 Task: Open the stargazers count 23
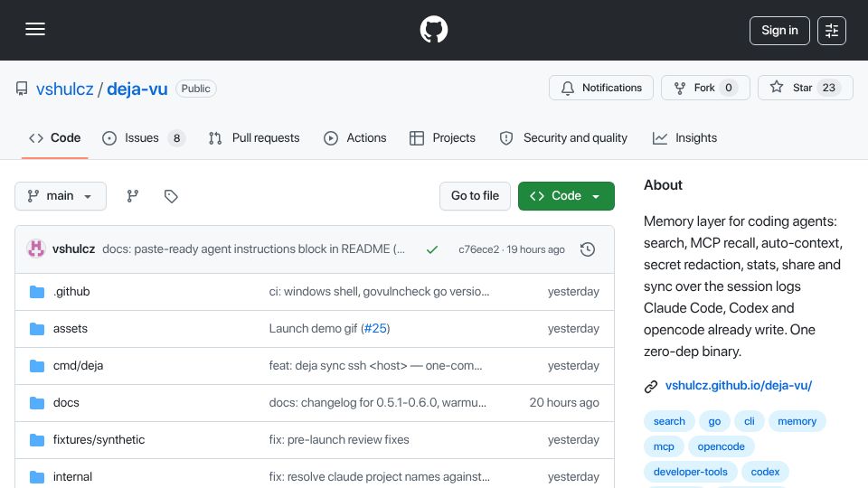[x=829, y=88]
